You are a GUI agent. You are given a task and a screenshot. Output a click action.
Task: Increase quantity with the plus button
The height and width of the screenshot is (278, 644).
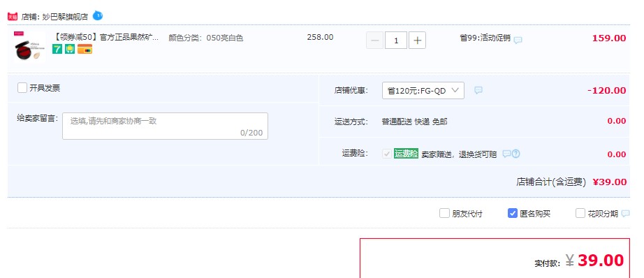[417, 41]
